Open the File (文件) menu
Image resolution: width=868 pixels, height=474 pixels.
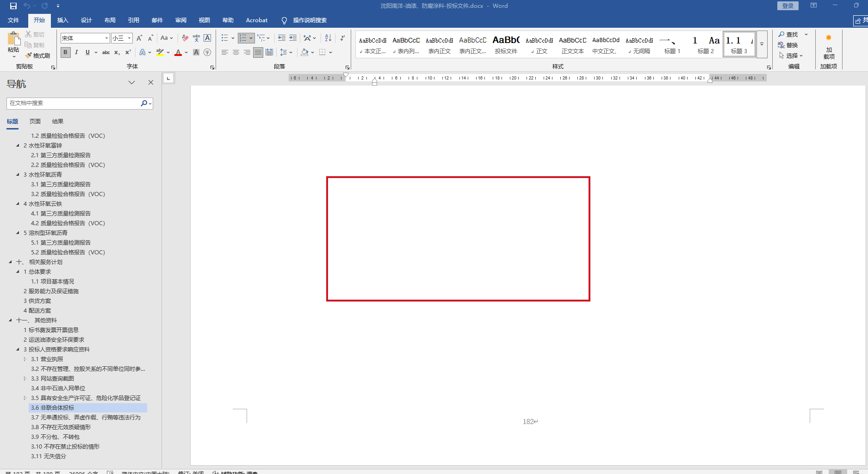(x=13, y=20)
